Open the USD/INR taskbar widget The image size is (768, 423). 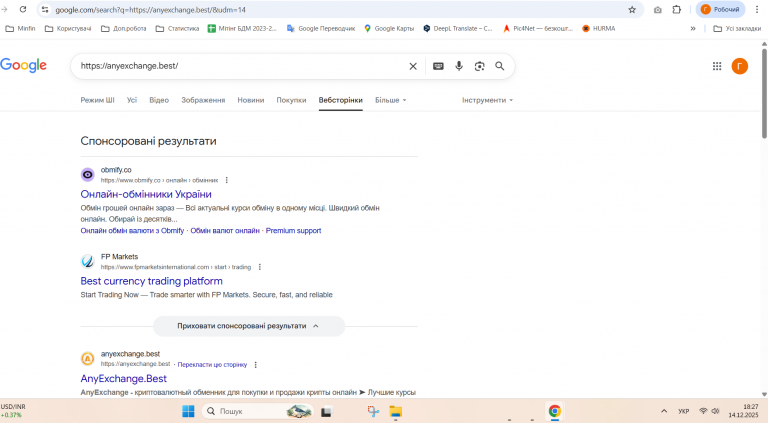(x=13, y=411)
